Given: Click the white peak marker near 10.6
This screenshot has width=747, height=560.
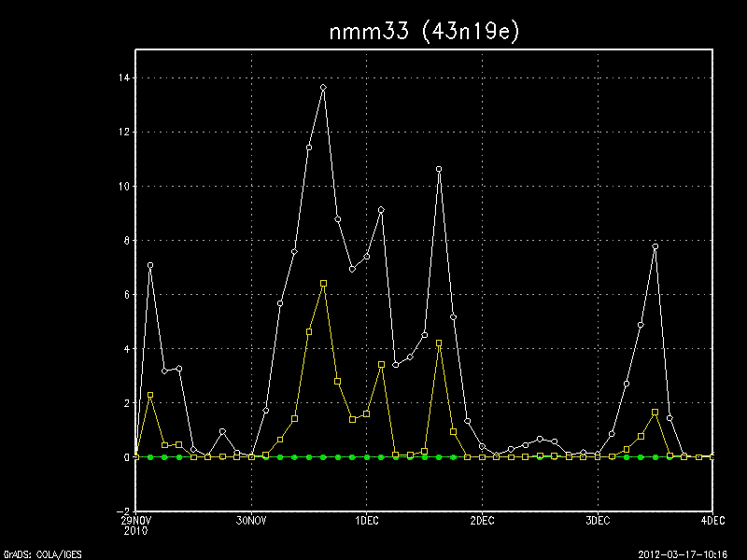Looking at the screenshot, I should pyautogui.click(x=439, y=169).
